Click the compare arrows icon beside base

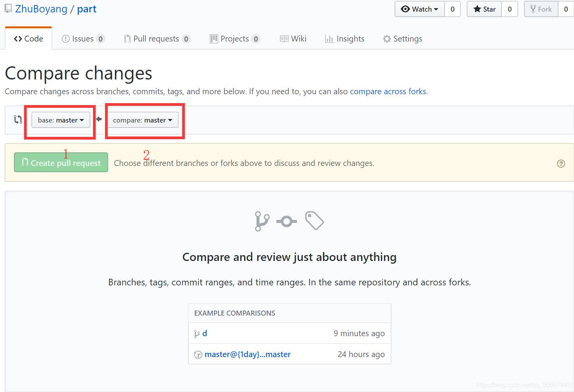[x=18, y=119]
